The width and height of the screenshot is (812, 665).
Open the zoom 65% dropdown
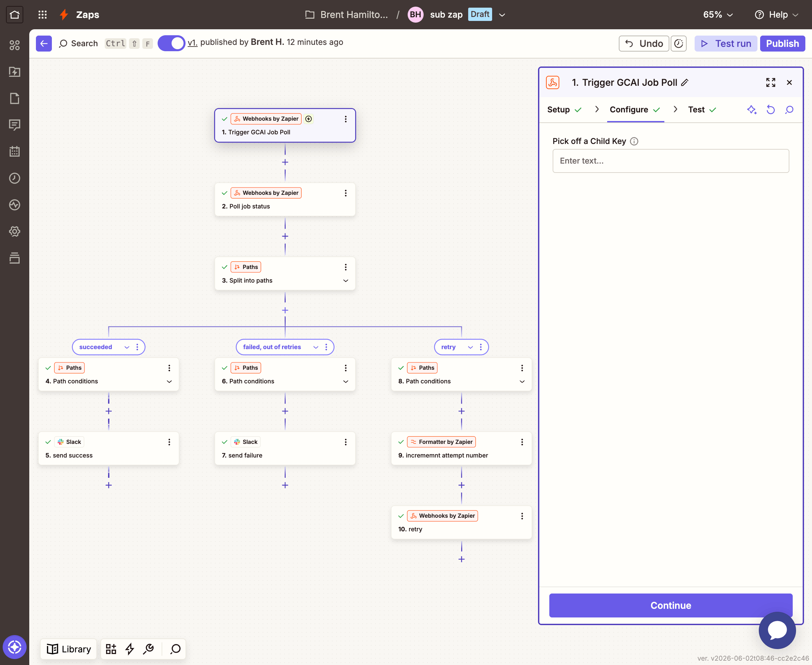(718, 15)
